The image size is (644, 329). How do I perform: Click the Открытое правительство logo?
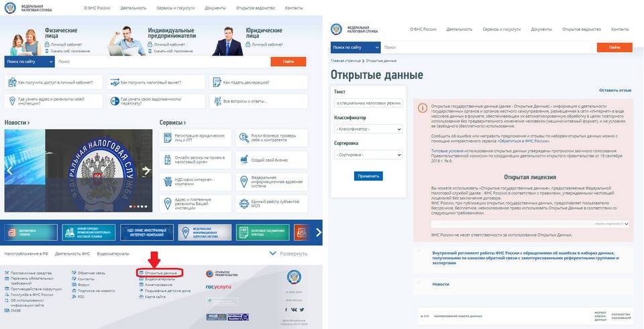pos(222,273)
